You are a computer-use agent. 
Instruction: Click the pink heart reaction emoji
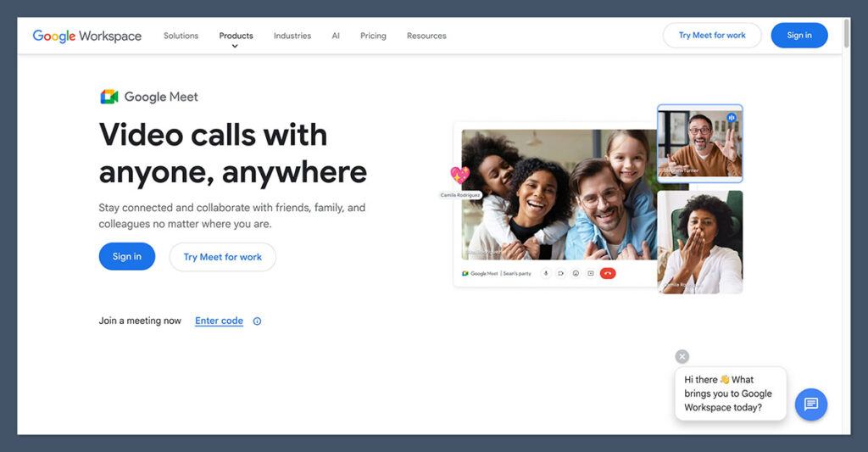tap(460, 175)
